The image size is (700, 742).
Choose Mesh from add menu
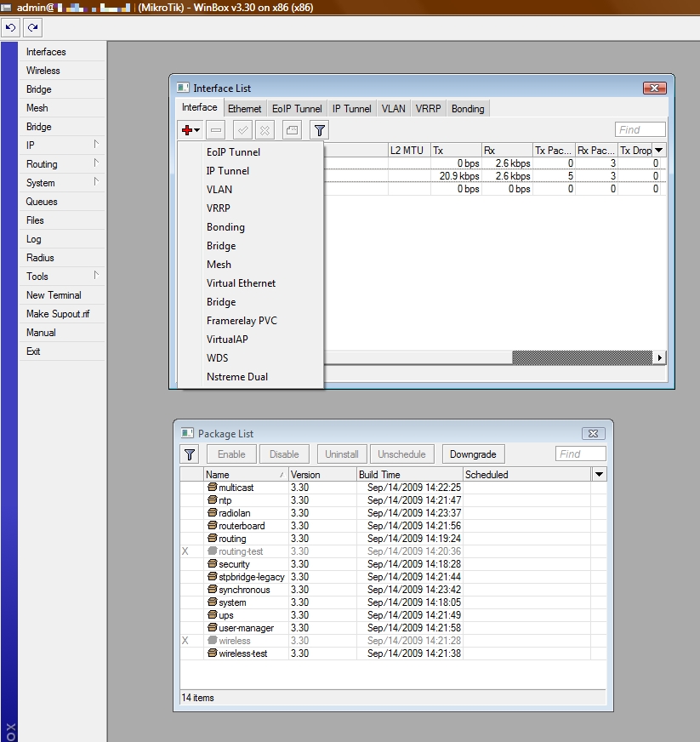click(251, 265)
